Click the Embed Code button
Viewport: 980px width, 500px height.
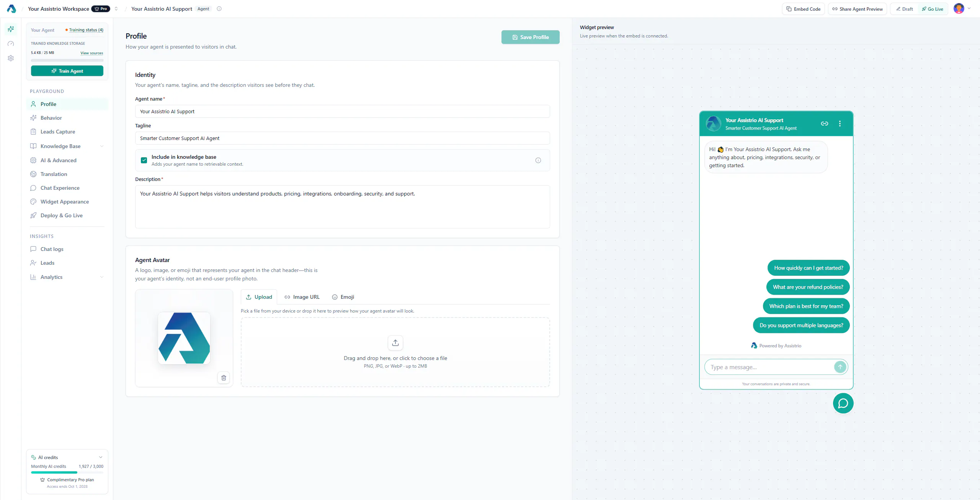(x=803, y=9)
